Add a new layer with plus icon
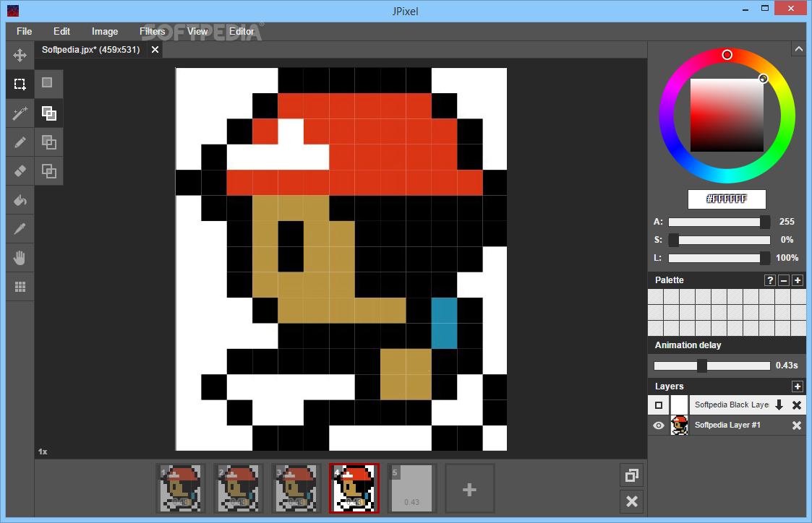The image size is (812, 523). [x=797, y=386]
